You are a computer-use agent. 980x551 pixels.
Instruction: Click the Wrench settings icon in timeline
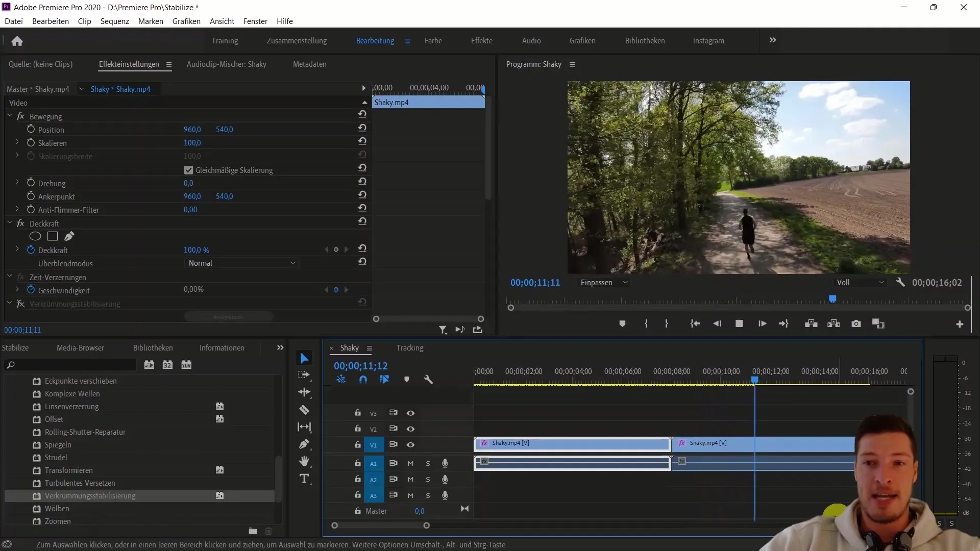click(x=428, y=380)
